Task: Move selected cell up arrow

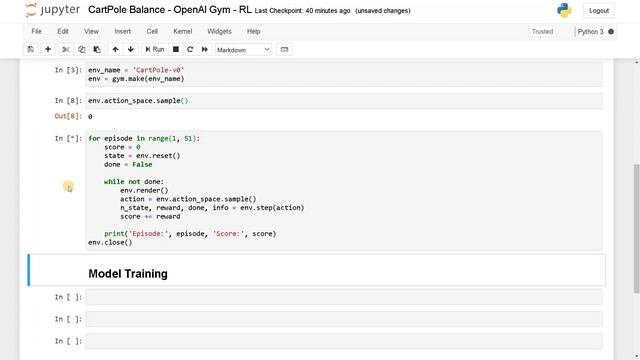Action: pyautogui.click(x=116, y=49)
